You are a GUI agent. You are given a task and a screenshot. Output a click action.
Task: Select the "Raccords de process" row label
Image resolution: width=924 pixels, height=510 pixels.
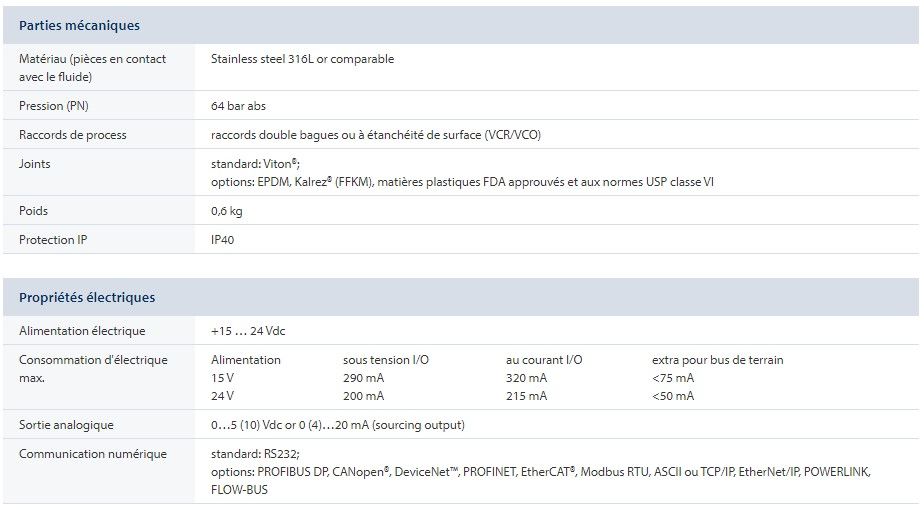point(73,135)
